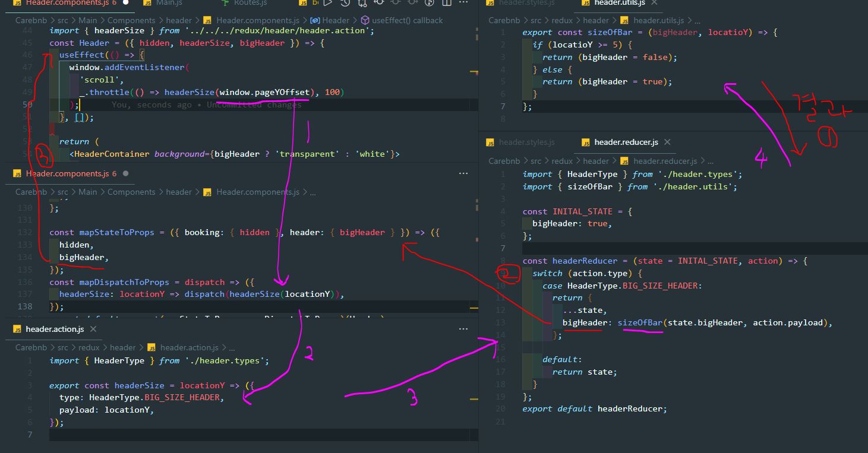Click unsaved dot on second Header.components.js tab

(127, 173)
